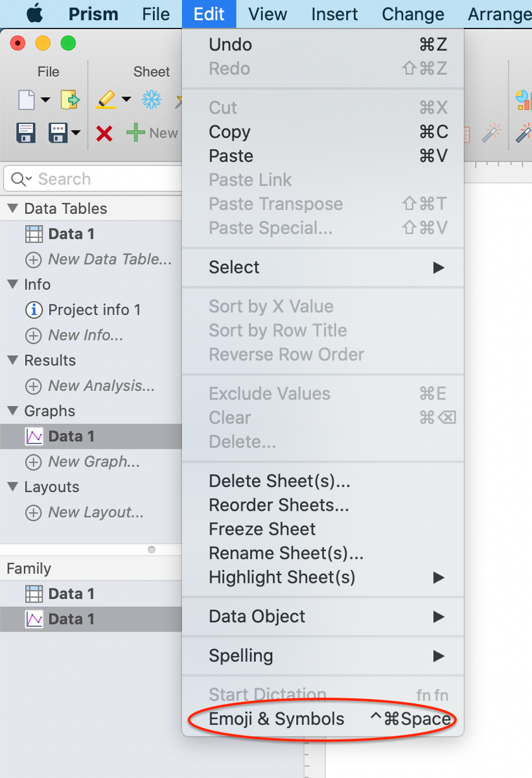The image size is (532, 778).
Task: Open the graph portfolio pie chart icon
Action: [524, 100]
